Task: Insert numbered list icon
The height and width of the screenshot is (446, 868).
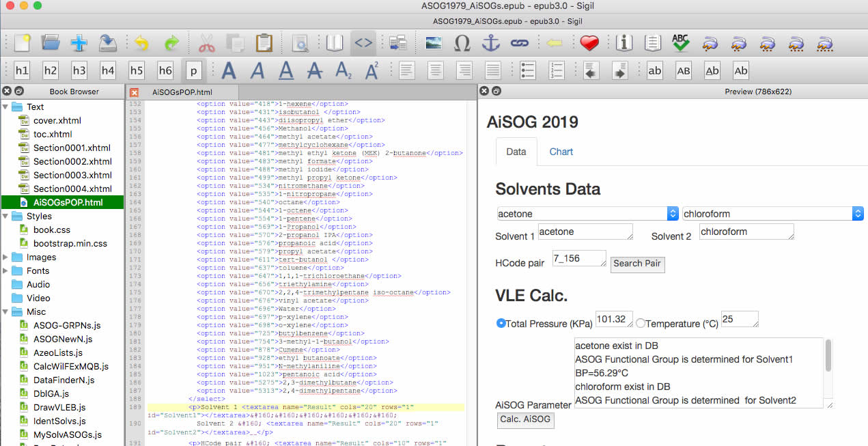Action: pos(557,70)
